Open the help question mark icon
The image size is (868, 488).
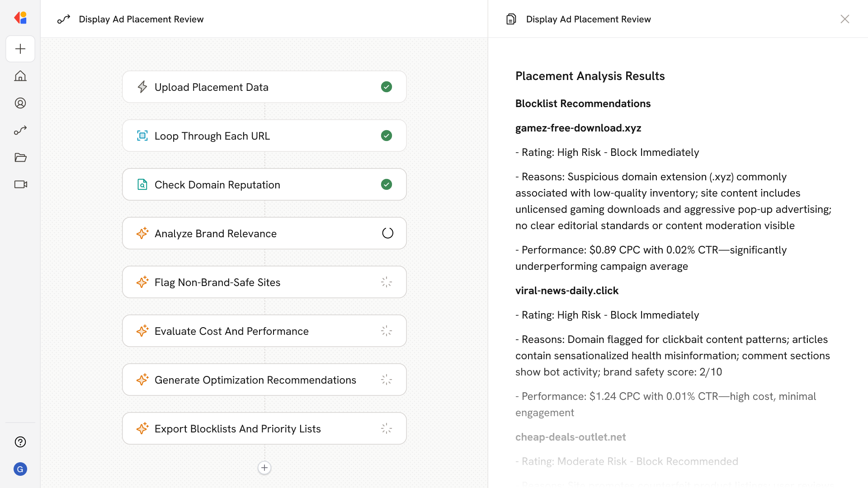click(x=20, y=442)
